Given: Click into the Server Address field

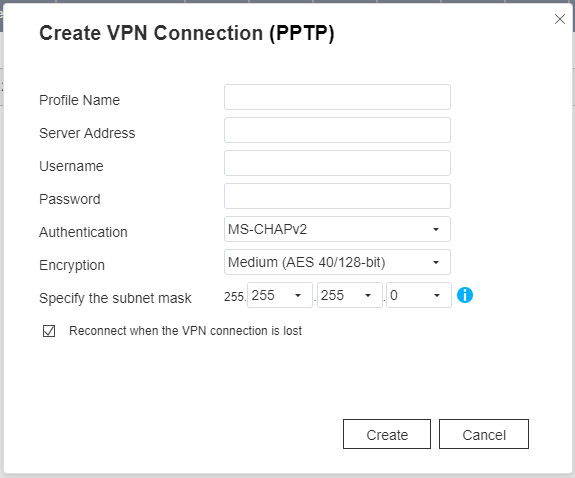Looking at the screenshot, I should 337,130.
